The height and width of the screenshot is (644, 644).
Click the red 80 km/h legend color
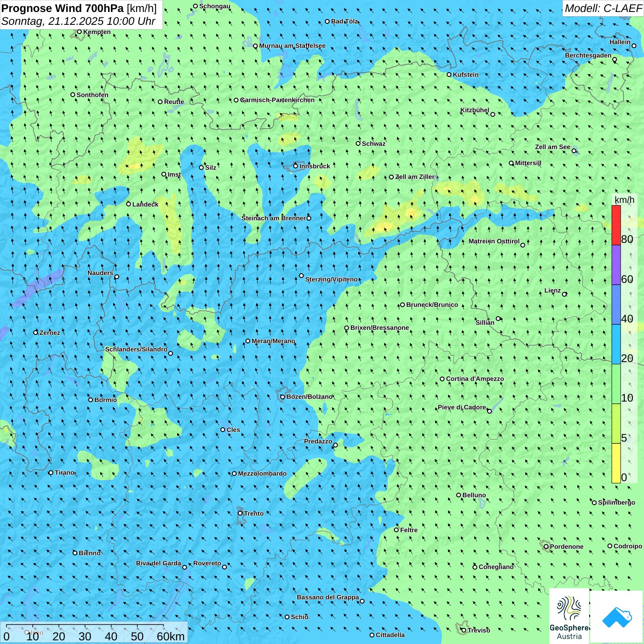pos(616,225)
